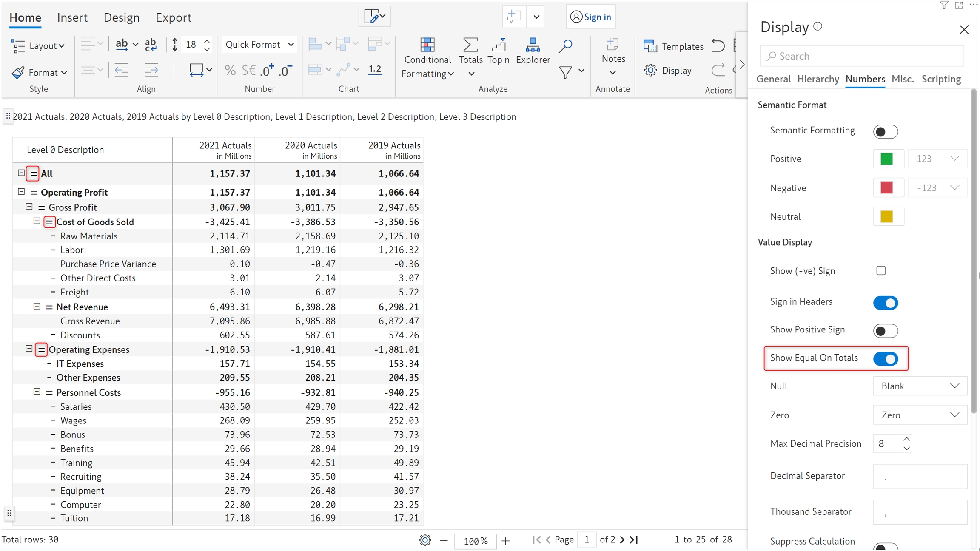Check the Show (-ve) Sign checkbox
This screenshot has height=551, width=980.
click(x=881, y=271)
